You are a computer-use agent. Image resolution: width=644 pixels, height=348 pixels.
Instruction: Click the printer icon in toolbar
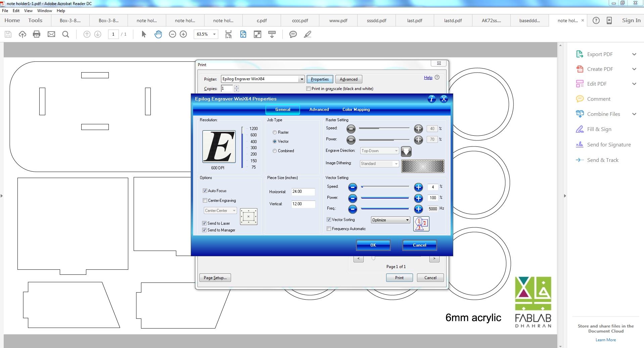37,34
